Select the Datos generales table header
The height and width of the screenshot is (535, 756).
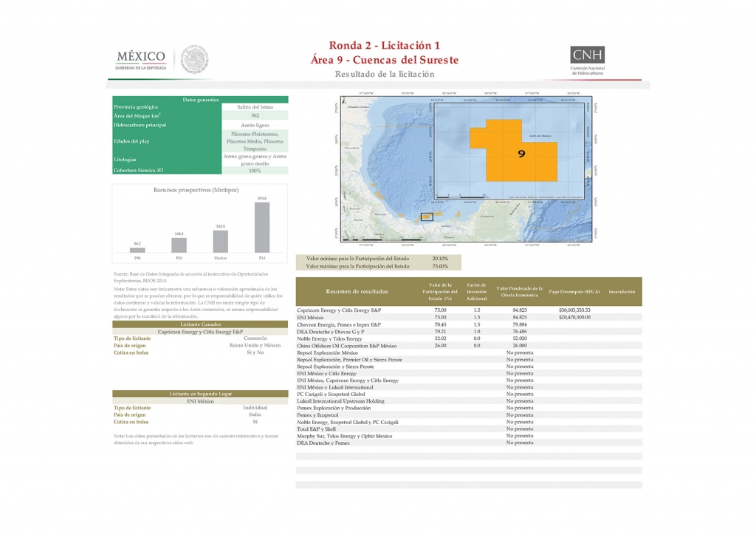point(200,99)
